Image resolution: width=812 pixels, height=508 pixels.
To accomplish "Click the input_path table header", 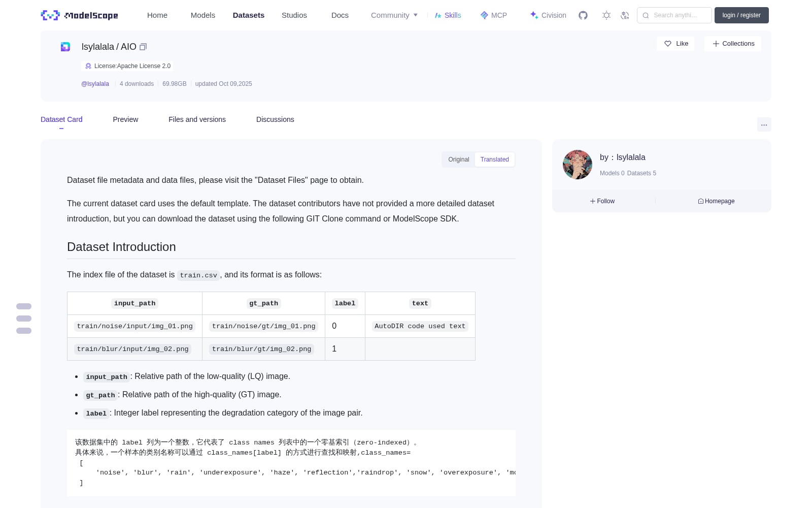I will click(135, 303).
